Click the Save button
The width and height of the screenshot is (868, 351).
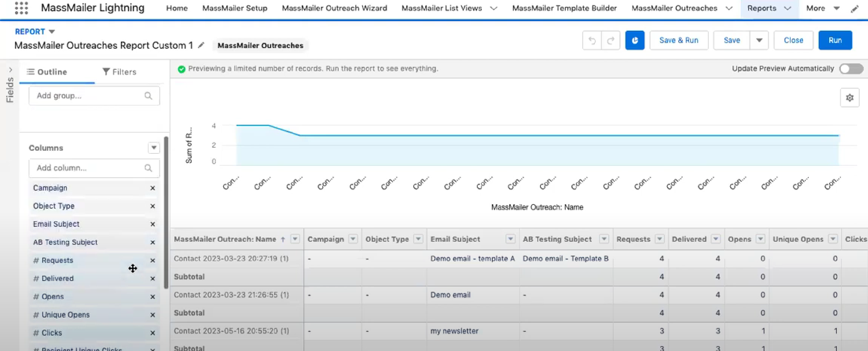[732, 40]
